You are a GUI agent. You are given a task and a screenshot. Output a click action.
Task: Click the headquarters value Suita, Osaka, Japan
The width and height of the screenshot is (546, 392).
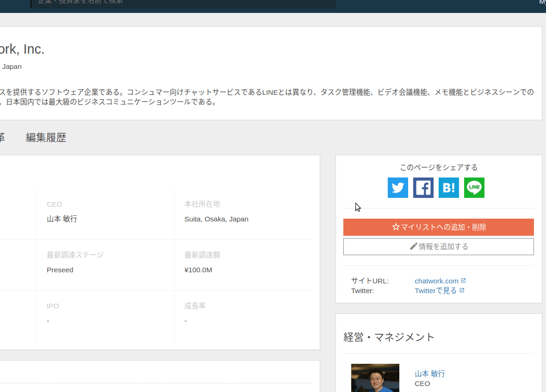[x=216, y=219]
